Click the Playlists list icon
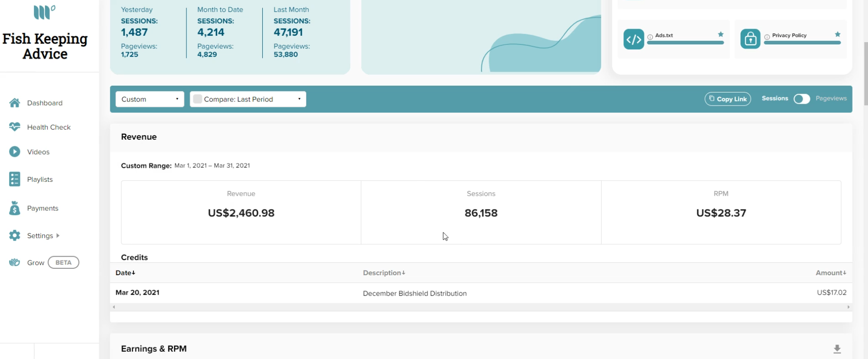Screen dimensions: 868x359 [x=15, y=179]
